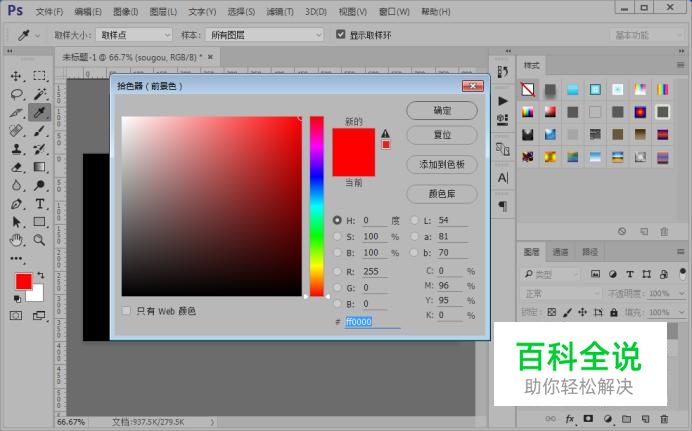This screenshot has width=692, height=431.
Task: Click Add to Swatches button
Action: [442, 165]
